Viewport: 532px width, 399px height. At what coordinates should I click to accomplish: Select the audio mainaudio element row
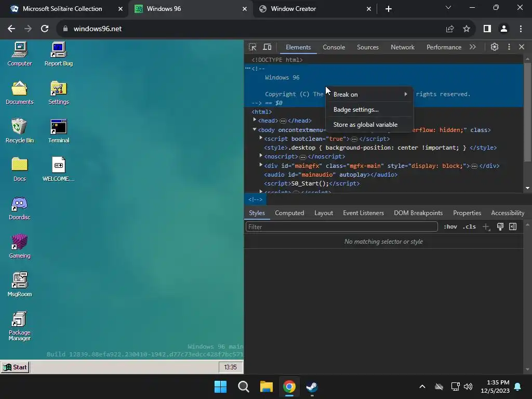point(383,175)
